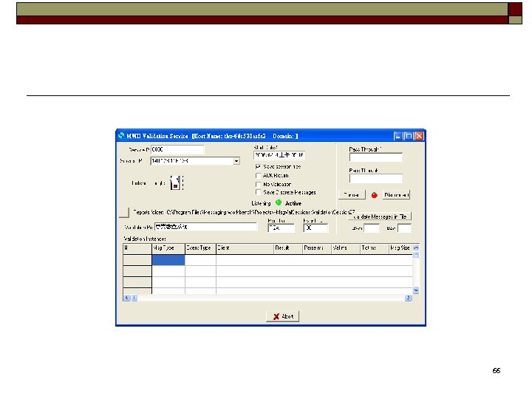Viewport: 532px width, 399px height.
Task: Enable the ACK Return checkbox
Action: tap(258, 175)
